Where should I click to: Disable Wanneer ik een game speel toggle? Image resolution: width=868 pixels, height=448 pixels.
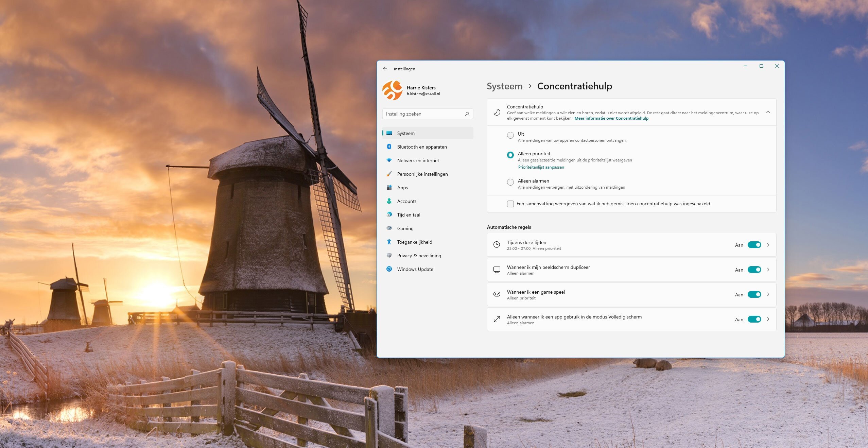point(754,294)
